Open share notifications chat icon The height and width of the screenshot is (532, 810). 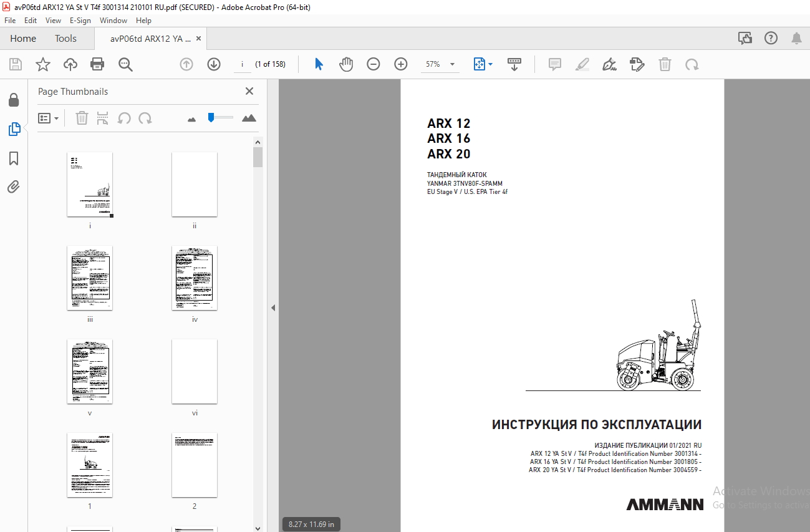pyautogui.click(x=745, y=39)
